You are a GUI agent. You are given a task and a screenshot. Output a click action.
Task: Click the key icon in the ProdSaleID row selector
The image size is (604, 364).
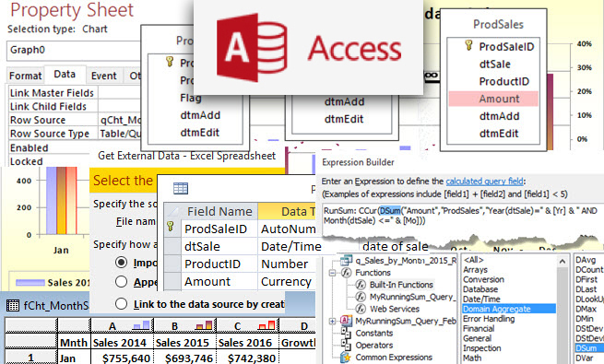170,227
